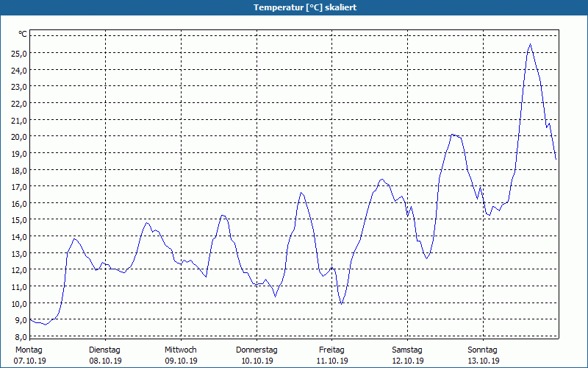Click the 15,0 temperature axis label
Image resolution: width=588 pixels, height=368 pixels.
19,220
